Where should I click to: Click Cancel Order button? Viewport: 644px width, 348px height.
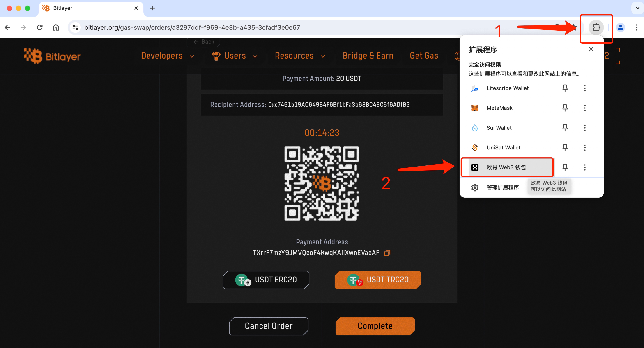(269, 326)
